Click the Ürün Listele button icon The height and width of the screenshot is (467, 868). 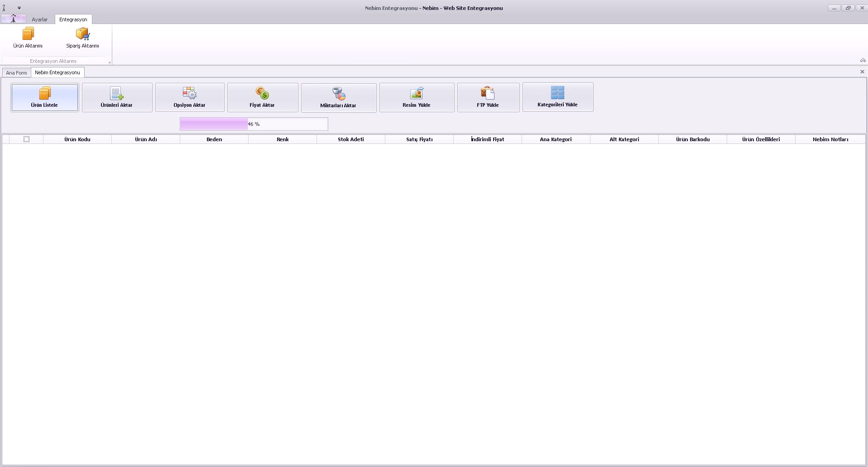click(44, 93)
